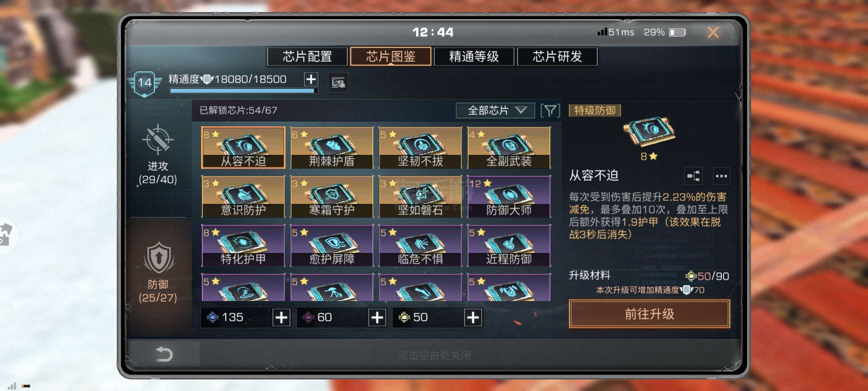Screen dimensions: 868x391
Task: Open the three-dot more options icon
Action: click(721, 176)
